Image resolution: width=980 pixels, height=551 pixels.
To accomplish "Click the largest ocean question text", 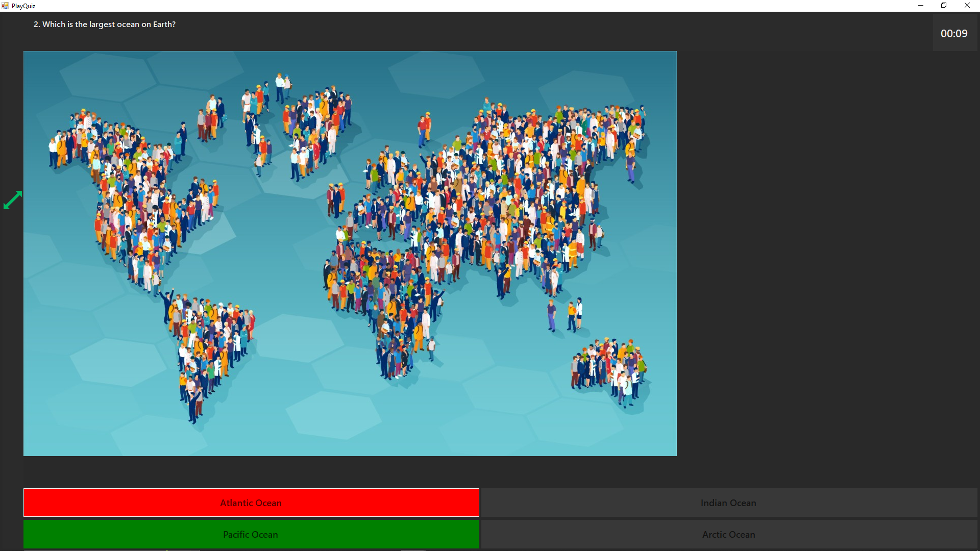I will (105, 24).
